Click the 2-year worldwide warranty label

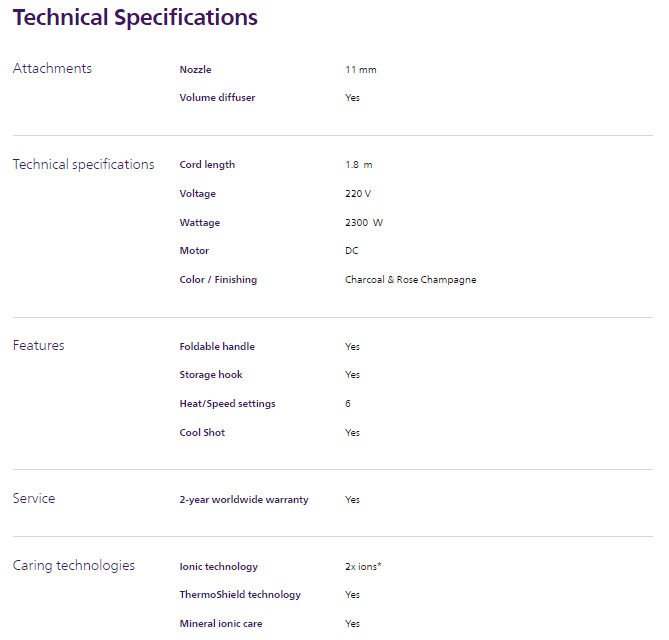(244, 500)
